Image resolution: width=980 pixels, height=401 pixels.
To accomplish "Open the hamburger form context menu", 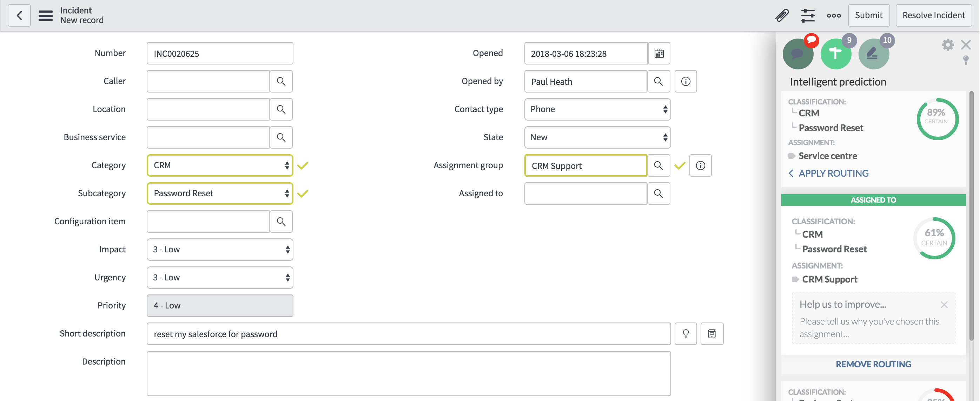I will click(x=46, y=15).
